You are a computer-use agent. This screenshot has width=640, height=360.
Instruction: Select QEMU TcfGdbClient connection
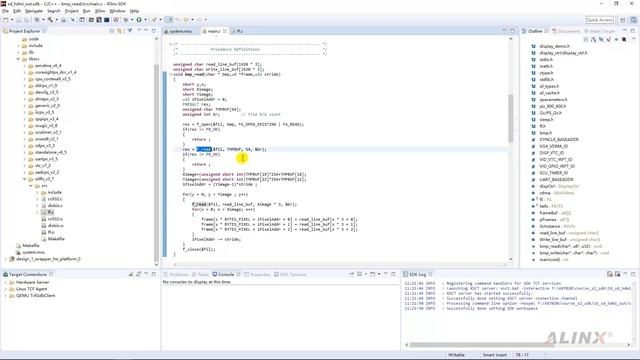35,295
